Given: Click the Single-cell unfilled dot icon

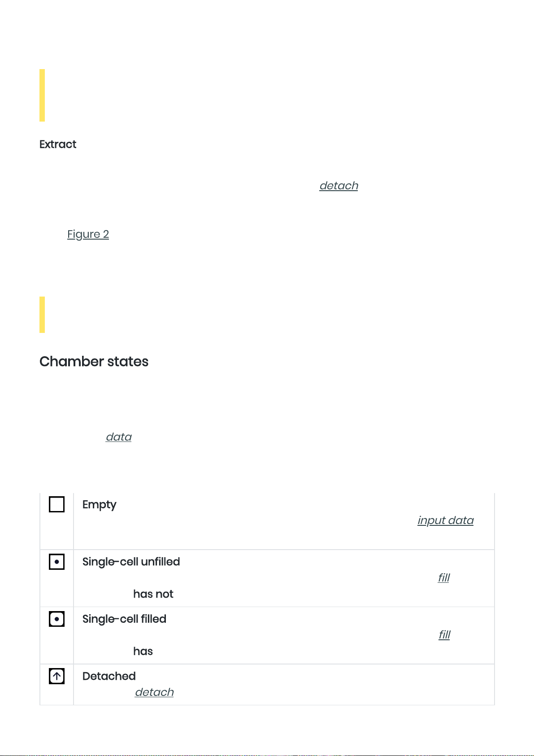Looking at the screenshot, I should (x=56, y=562).
